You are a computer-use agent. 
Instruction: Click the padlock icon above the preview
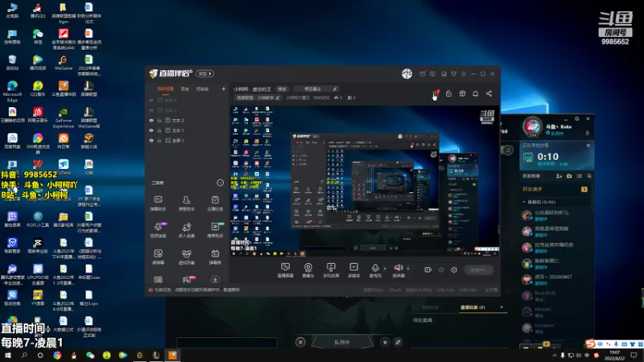tap(448, 93)
